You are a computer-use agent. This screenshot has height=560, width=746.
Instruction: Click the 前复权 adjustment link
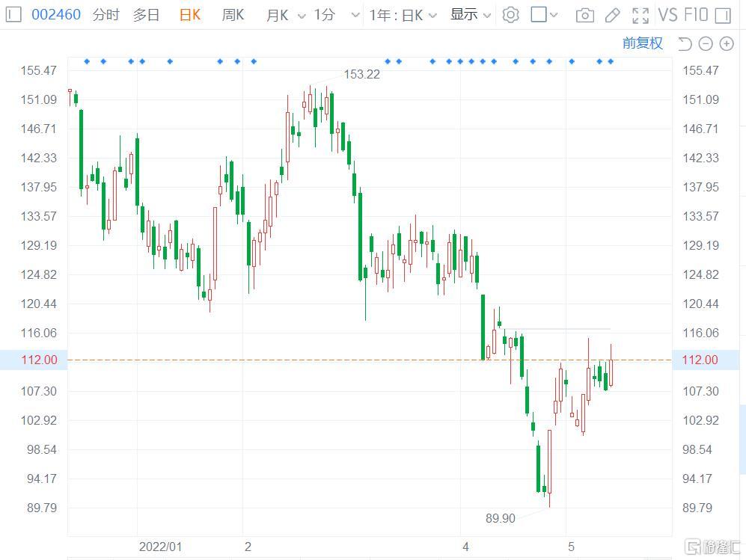642,43
